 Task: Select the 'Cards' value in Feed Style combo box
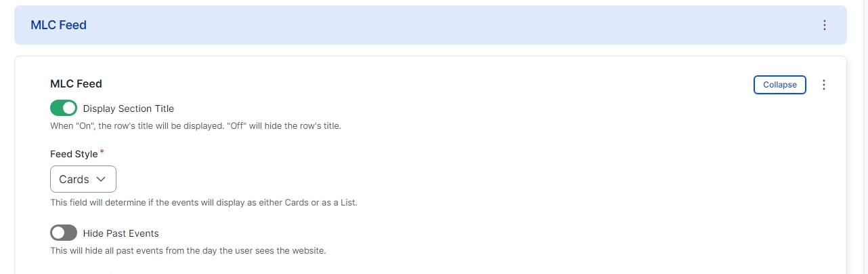pyautogui.click(x=74, y=180)
